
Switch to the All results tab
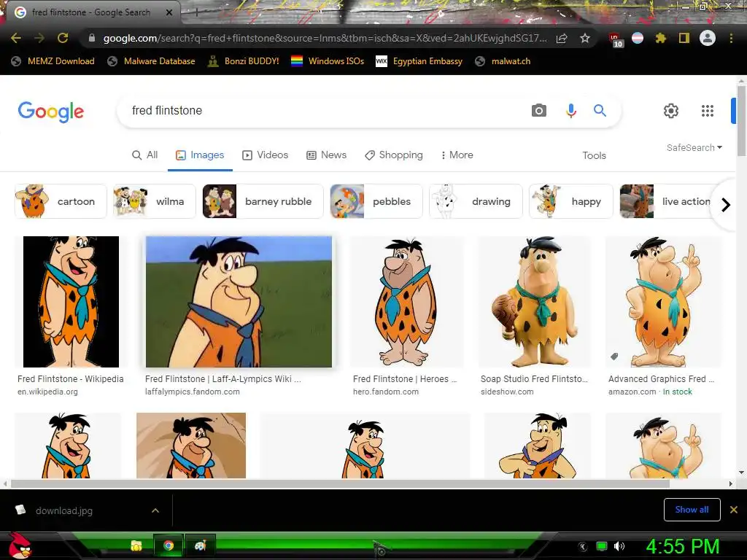[x=145, y=155]
